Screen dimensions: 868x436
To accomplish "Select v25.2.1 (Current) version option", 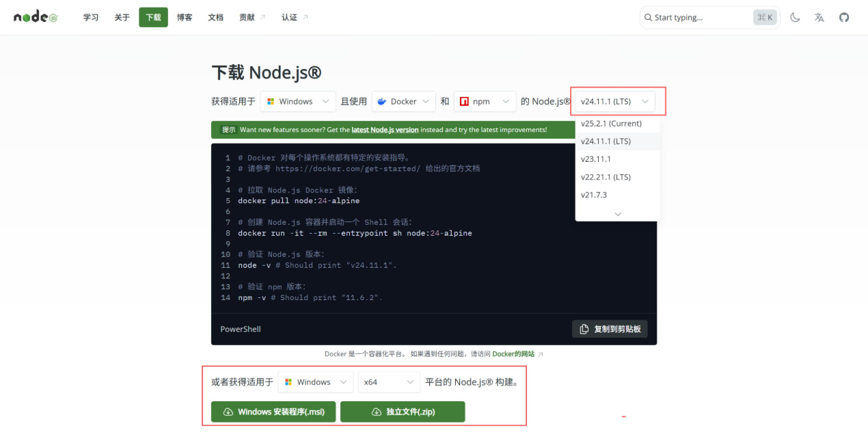I will [x=618, y=124].
